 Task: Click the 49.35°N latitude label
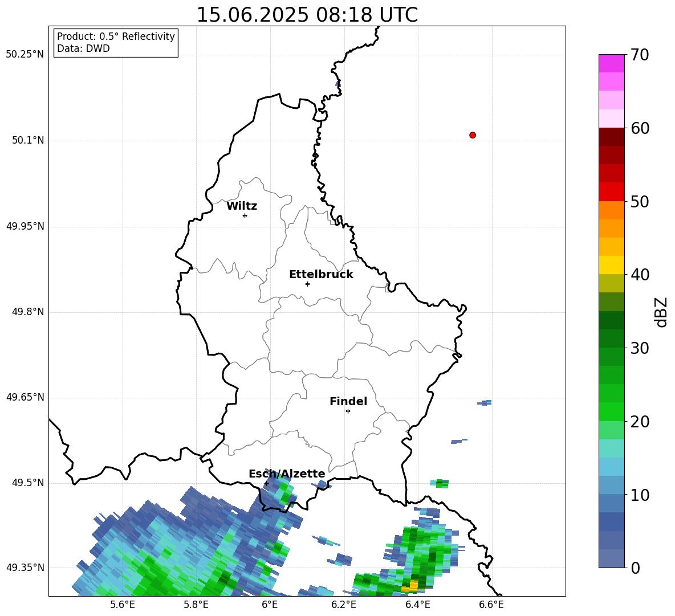click(x=25, y=568)
